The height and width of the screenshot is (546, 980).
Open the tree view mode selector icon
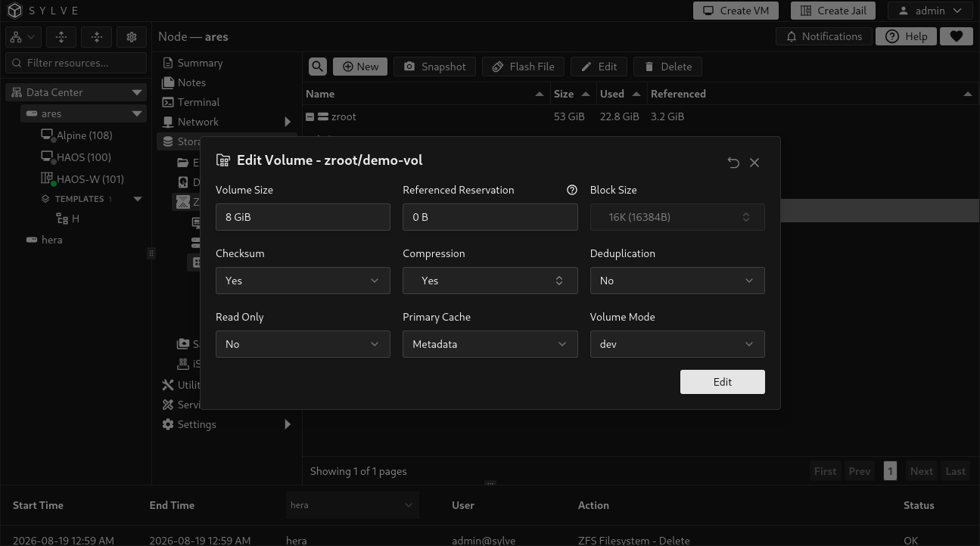(23, 36)
